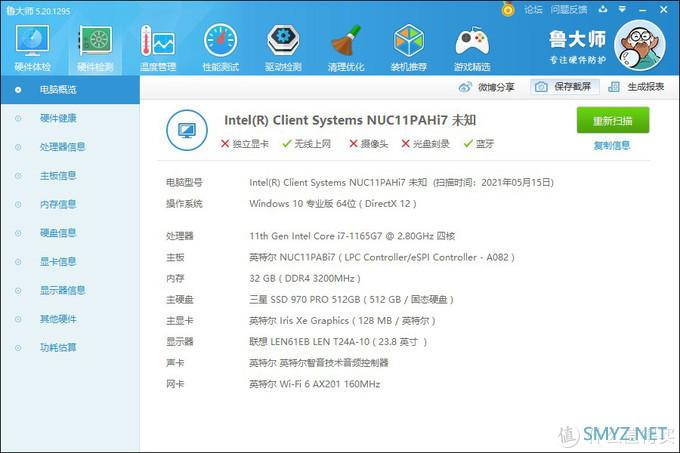The width and height of the screenshot is (680, 453).
Task: Click the 蓝牙 green check status
Action: (x=479, y=143)
